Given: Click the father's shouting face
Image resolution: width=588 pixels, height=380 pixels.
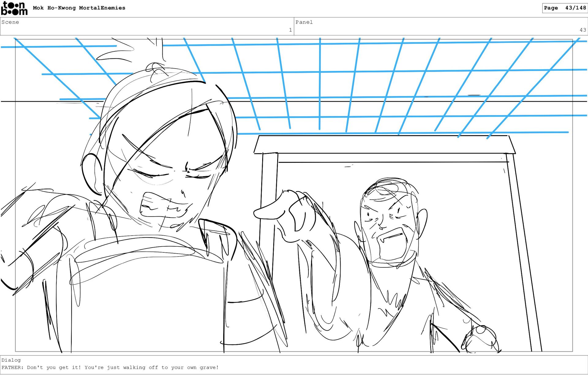Looking at the screenshot, I should [x=387, y=225].
